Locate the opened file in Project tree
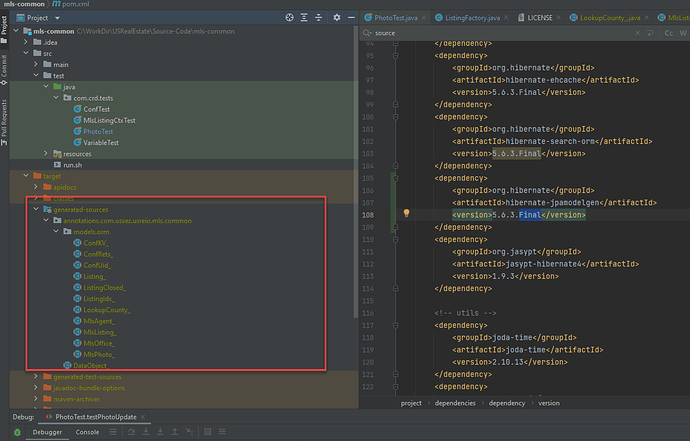The image size is (690, 441). 289,18
